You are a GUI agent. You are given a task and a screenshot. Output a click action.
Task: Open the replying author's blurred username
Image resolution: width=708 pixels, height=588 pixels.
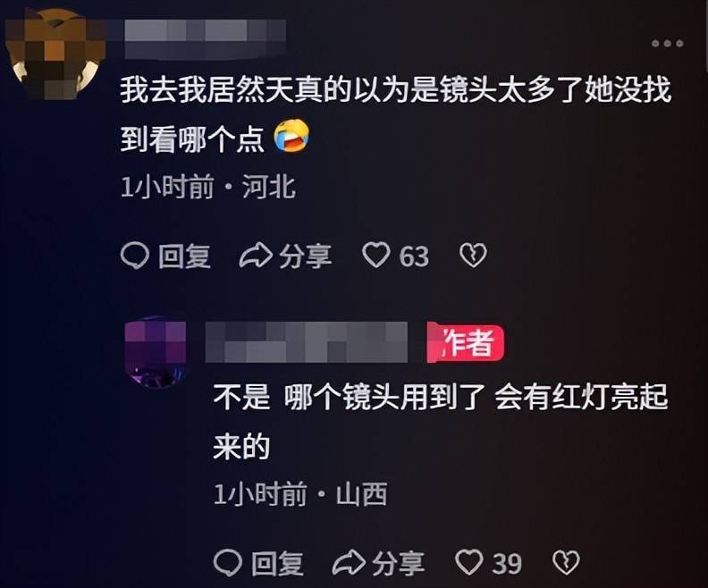[x=306, y=342]
